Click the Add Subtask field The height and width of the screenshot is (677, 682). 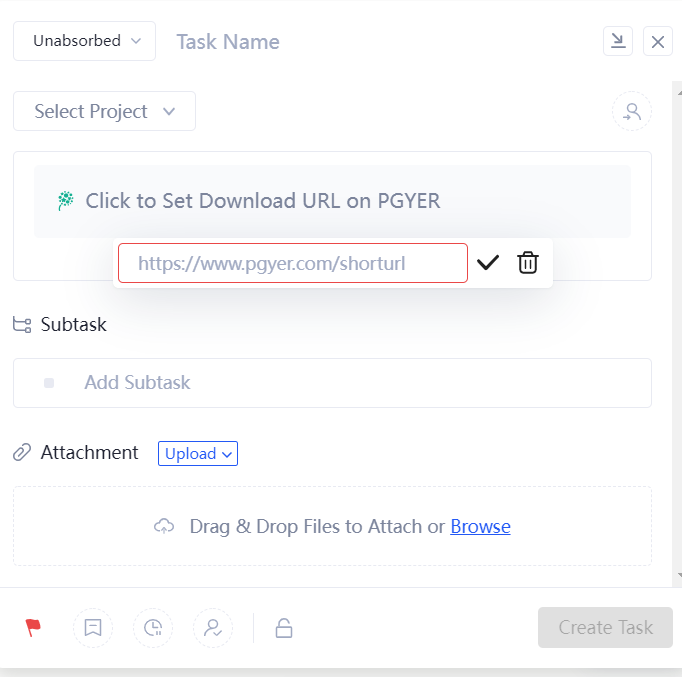coord(332,383)
